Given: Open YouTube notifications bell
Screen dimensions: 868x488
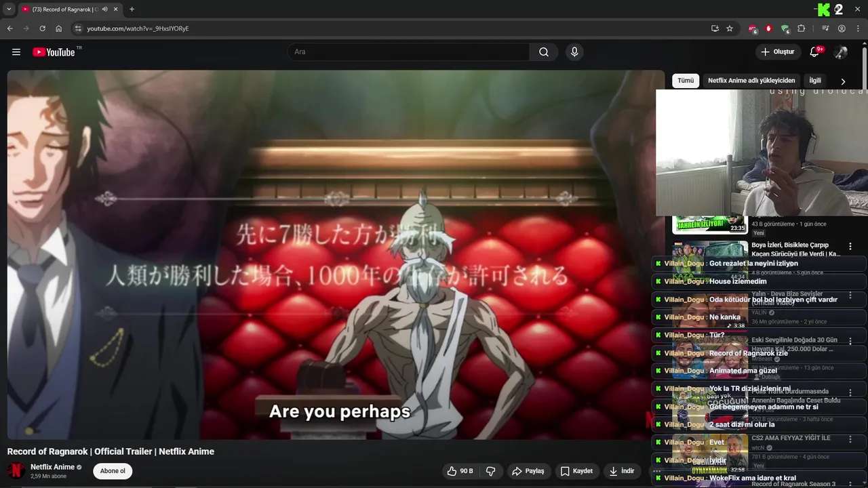Looking at the screenshot, I should [814, 52].
